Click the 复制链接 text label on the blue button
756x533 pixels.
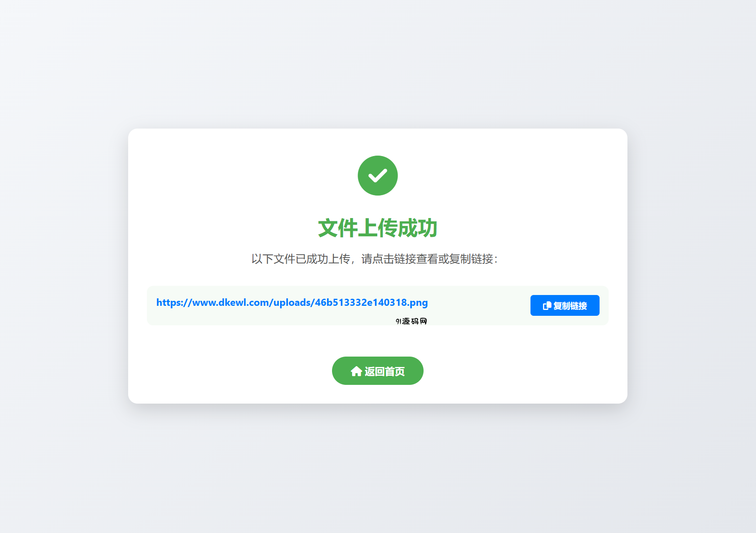click(570, 306)
